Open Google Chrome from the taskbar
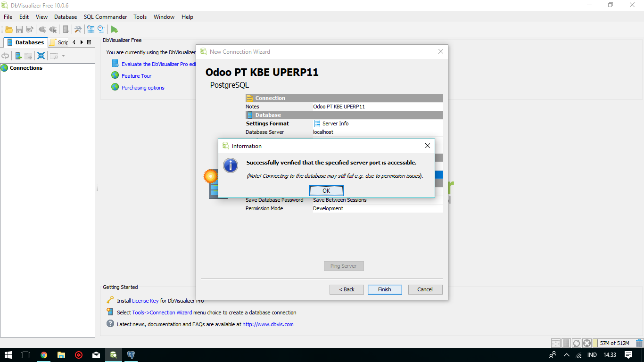 coord(44,355)
